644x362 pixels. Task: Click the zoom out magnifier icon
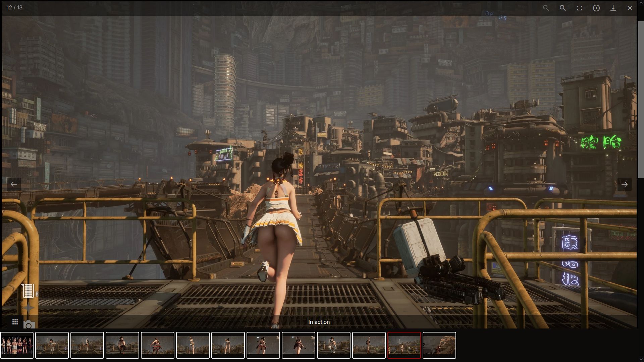[x=546, y=8]
